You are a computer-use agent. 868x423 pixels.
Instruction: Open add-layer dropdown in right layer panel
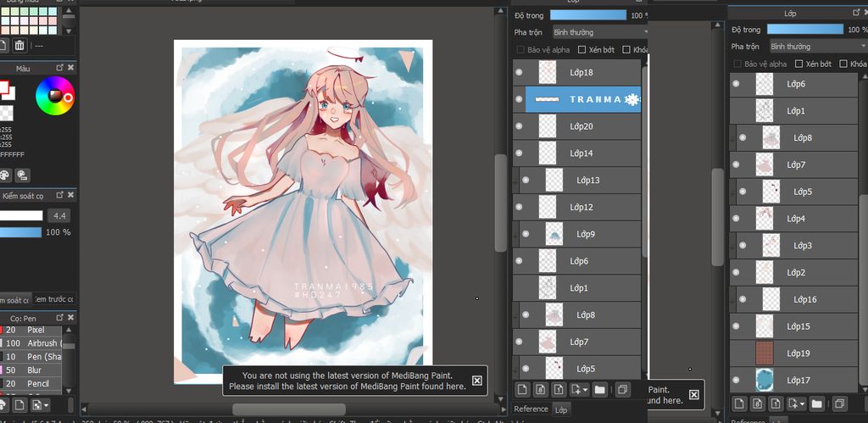[x=796, y=404]
